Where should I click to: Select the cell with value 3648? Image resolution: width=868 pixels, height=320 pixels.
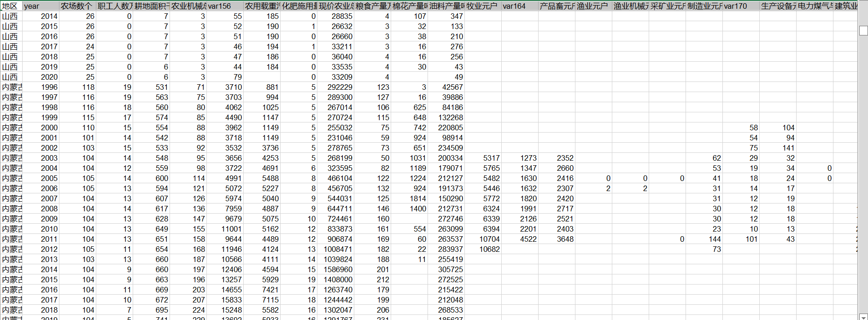(557, 239)
